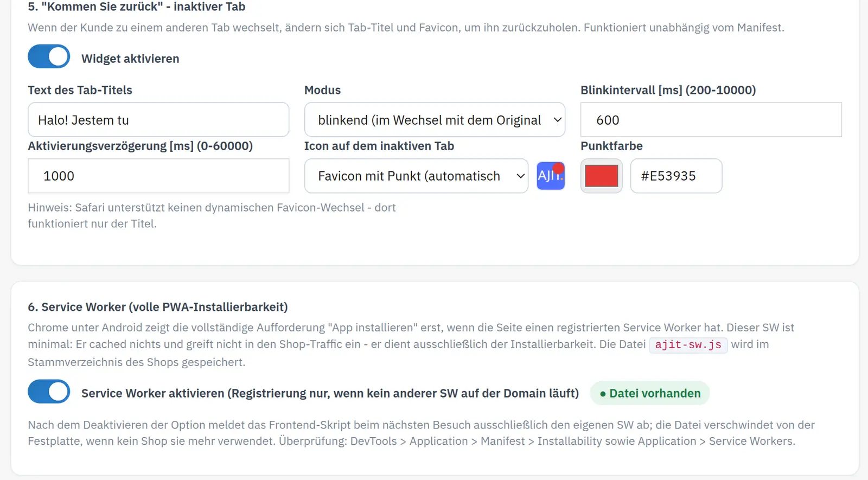The width and height of the screenshot is (868, 480).
Task: Click the "Widget aktivieren" label text
Action: 130,59
